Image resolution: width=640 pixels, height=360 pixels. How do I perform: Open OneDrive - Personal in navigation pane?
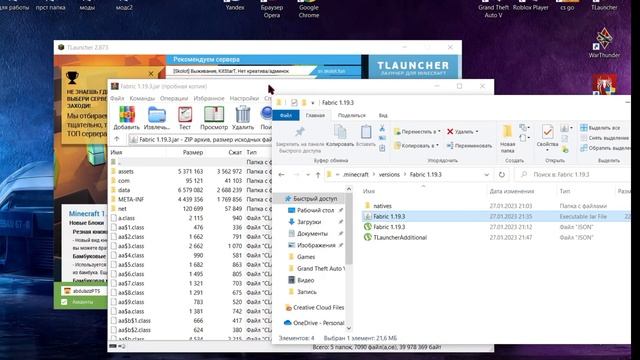point(314,323)
